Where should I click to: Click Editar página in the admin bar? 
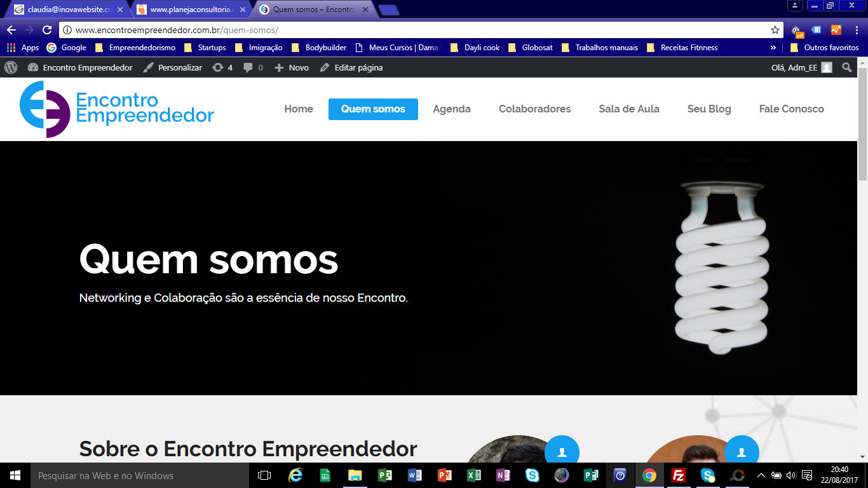coord(351,67)
